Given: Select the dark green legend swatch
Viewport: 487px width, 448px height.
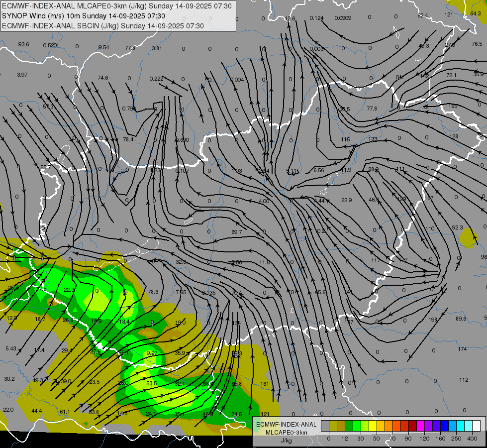Looking at the screenshot, I should click(x=349, y=426).
